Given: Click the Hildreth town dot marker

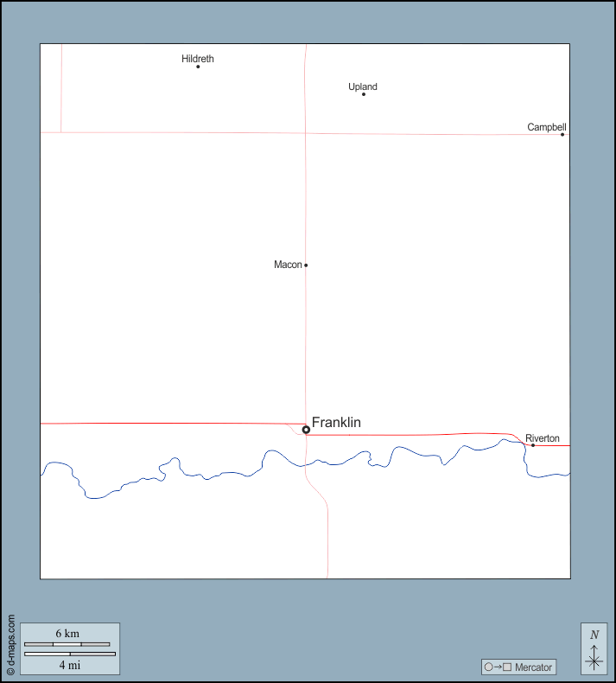Looking at the screenshot, I should (198, 67).
